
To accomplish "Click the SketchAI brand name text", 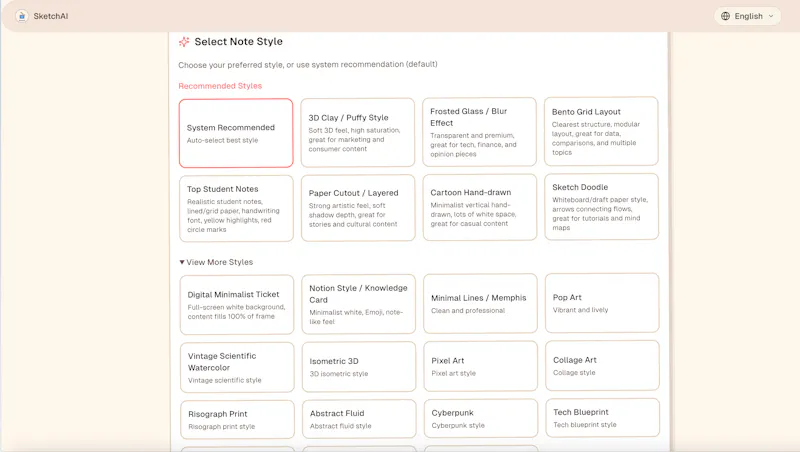I will (x=51, y=16).
